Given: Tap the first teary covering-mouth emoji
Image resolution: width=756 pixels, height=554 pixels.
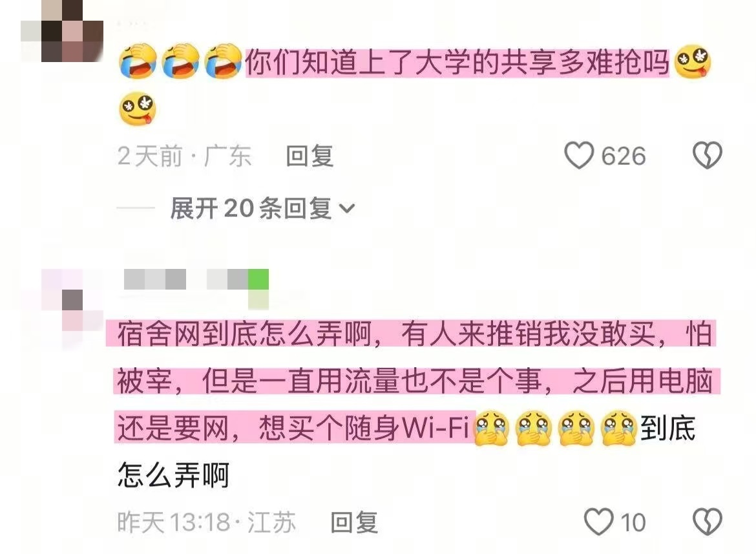Looking at the screenshot, I should coord(492,428).
